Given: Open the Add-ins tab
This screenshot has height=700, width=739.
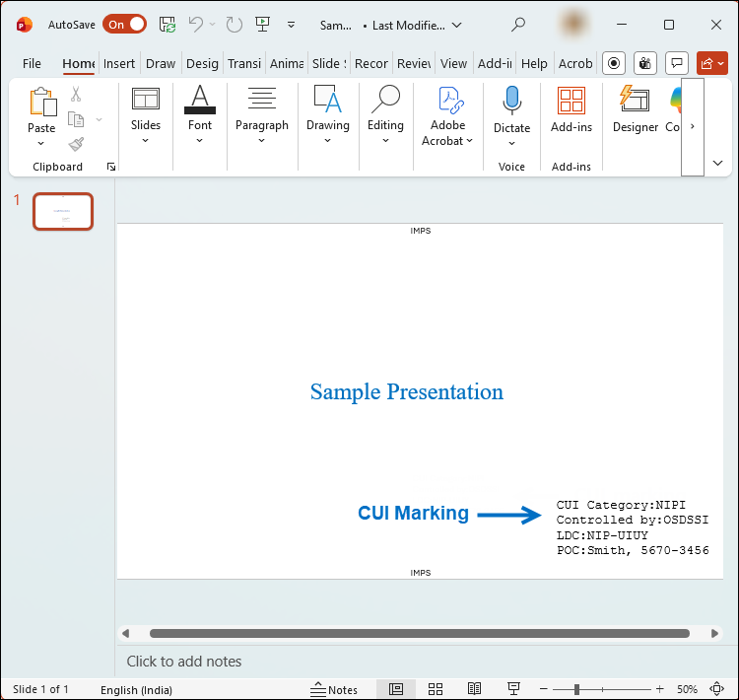Looking at the screenshot, I should pyautogui.click(x=495, y=63).
